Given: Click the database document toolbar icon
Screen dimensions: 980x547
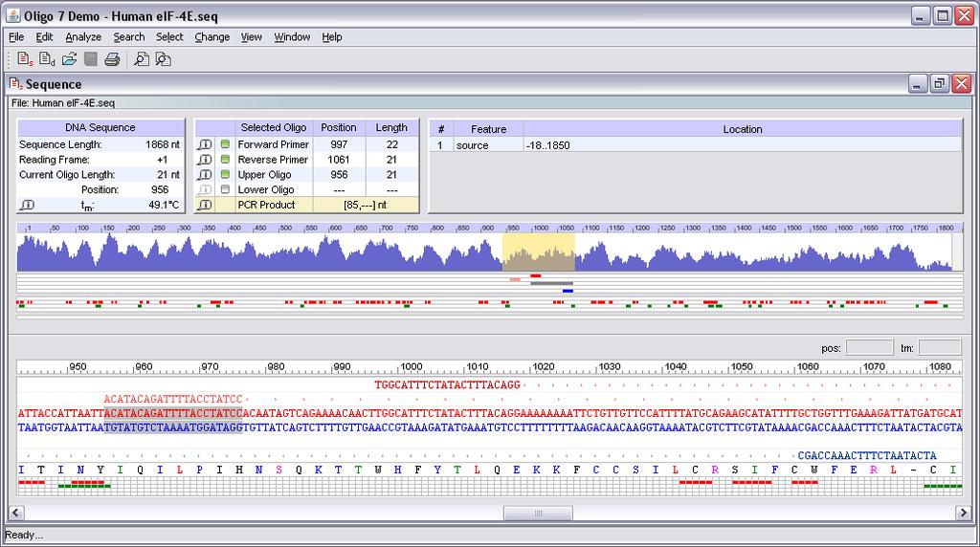Looking at the screenshot, I should click(47, 59).
